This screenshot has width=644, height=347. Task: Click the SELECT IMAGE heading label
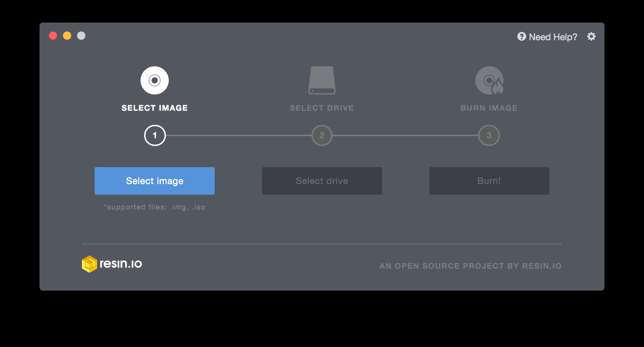tap(155, 108)
